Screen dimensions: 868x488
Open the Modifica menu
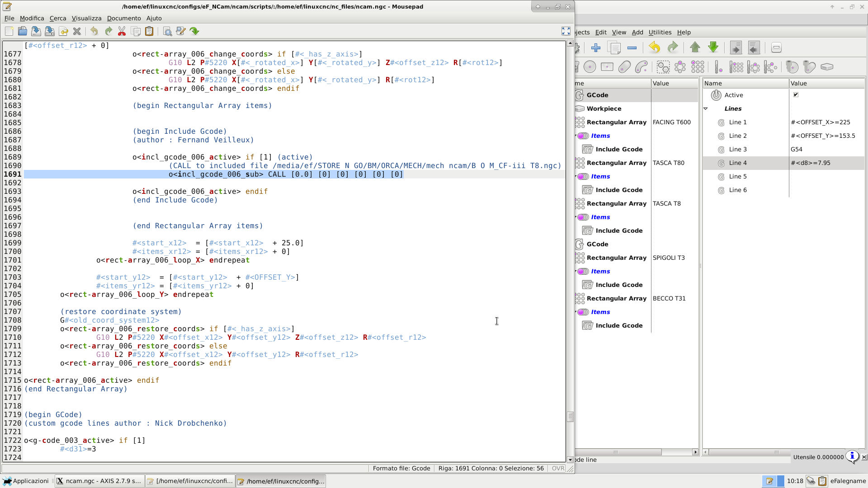32,18
